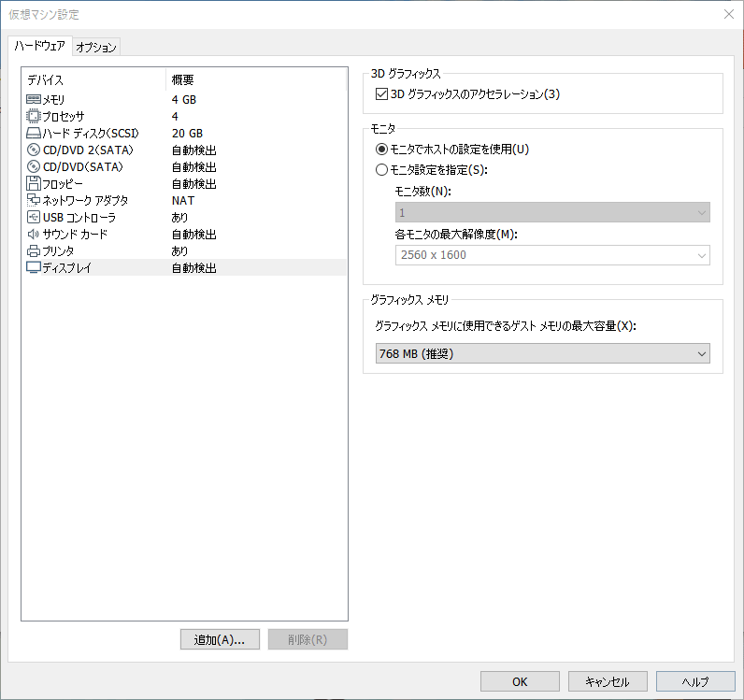Open help with the ヘルプ button
The image size is (744, 700).
(695, 681)
